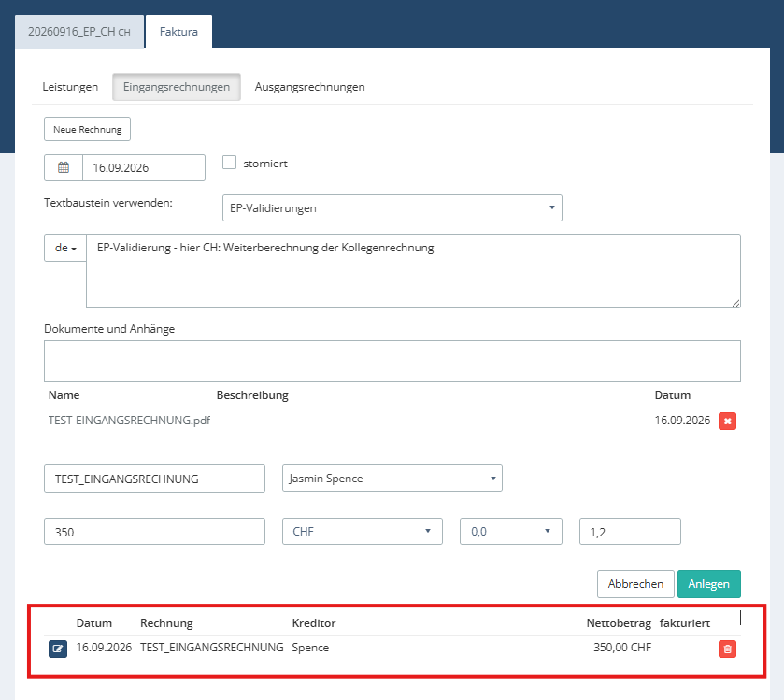Viewport: 784px width, 700px height.
Task: Click the Anlegen button
Action: tap(708, 584)
